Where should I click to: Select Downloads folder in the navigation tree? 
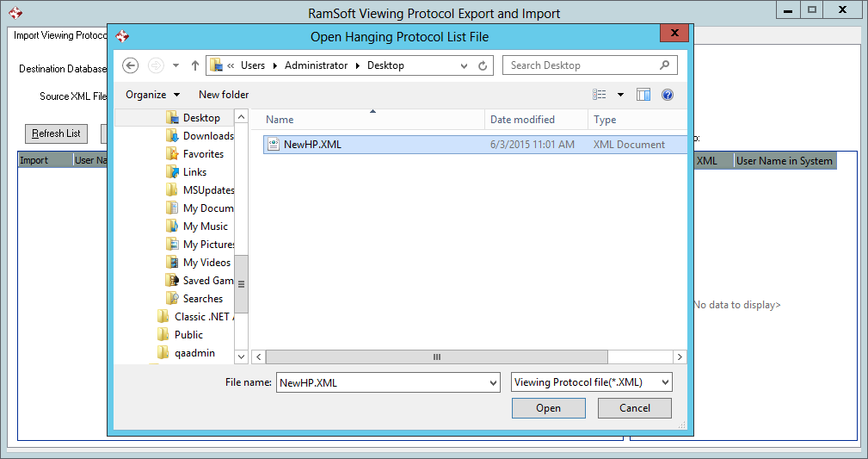coord(207,136)
